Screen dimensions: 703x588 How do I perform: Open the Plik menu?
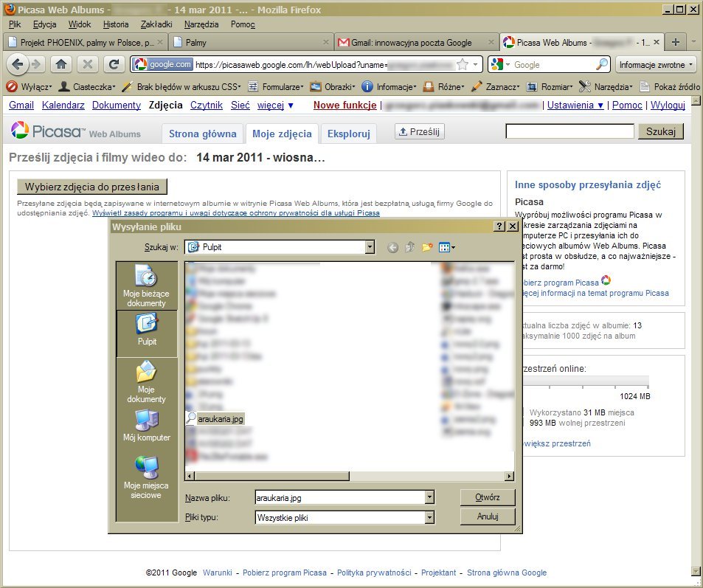[15, 24]
